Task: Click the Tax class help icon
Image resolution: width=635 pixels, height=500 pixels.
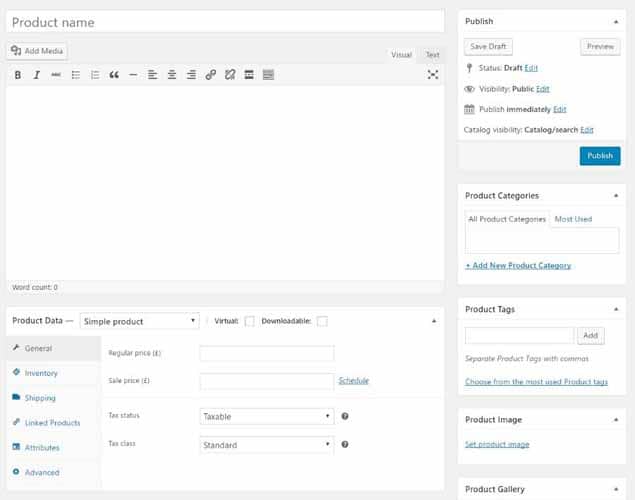Action: (345, 445)
